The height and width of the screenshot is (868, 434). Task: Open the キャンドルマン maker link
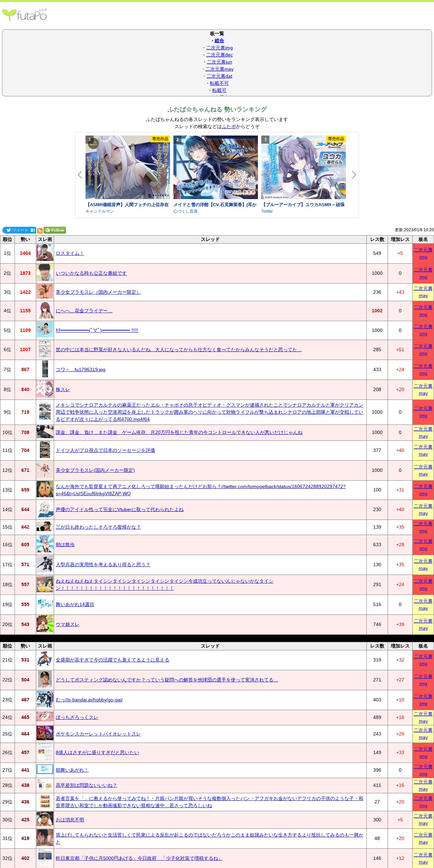coord(100,211)
